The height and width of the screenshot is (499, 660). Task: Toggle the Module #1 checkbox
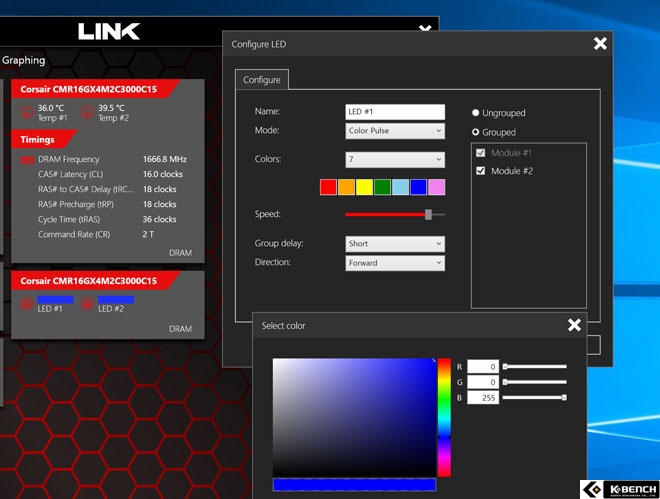480,153
